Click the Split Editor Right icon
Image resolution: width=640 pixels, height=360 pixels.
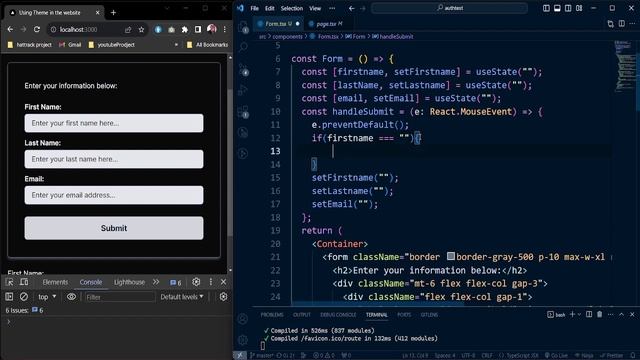[x=622, y=24]
